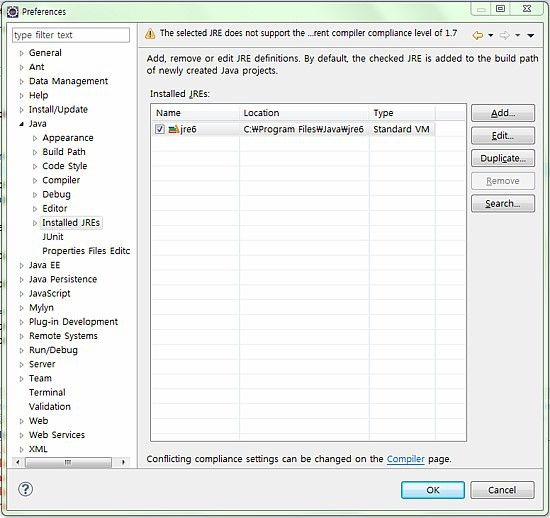Select Terminal in the preferences tree
The width and height of the screenshot is (550, 518).
point(47,392)
